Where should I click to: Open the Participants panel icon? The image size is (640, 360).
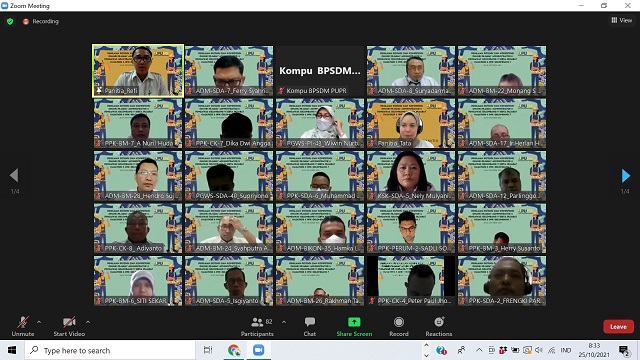tap(257, 322)
